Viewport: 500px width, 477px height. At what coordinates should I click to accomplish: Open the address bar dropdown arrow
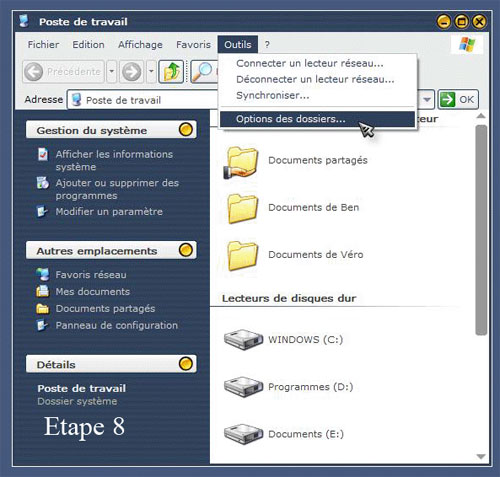(427, 99)
